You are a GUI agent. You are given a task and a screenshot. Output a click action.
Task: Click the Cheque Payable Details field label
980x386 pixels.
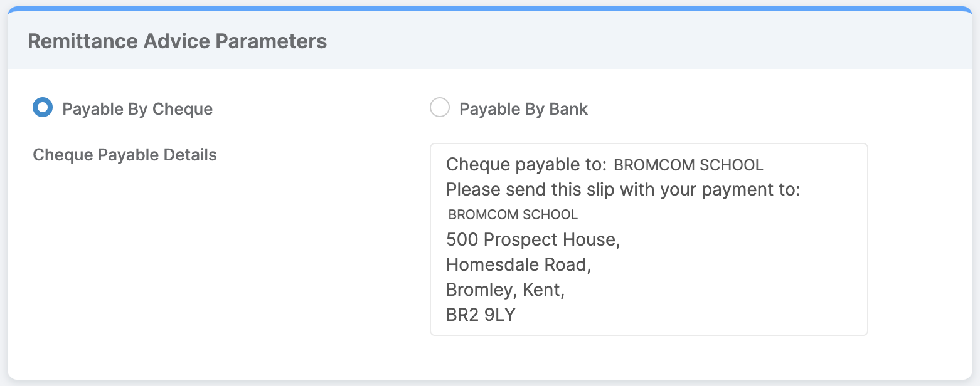click(x=124, y=154)
